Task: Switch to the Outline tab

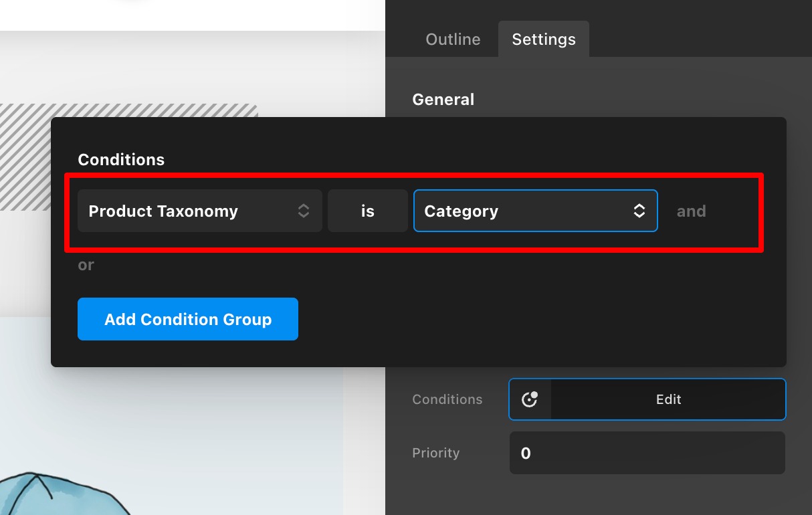Action: [x=453, y=39]
